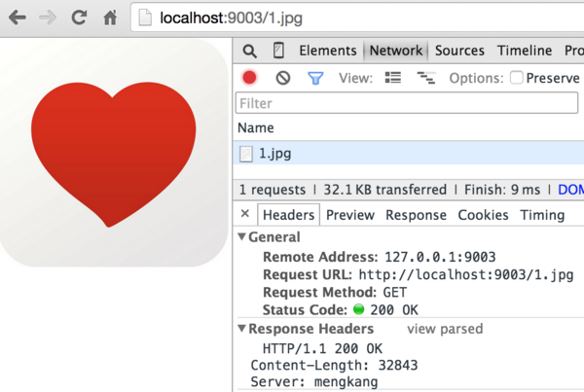
Task: Reload the page with refresh icon
Action: tap(79, 18)
